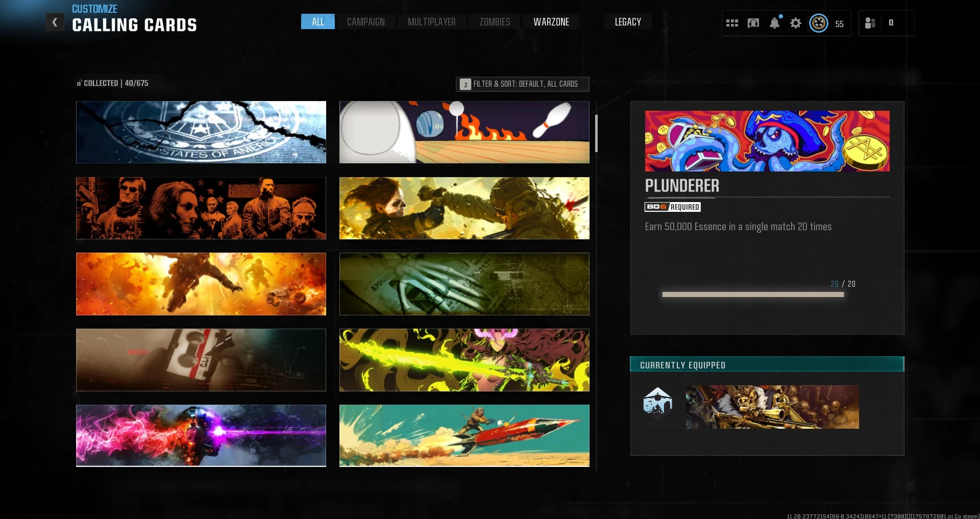Open the grid menu icon
980x519 pixels.
tap(732, 23)
